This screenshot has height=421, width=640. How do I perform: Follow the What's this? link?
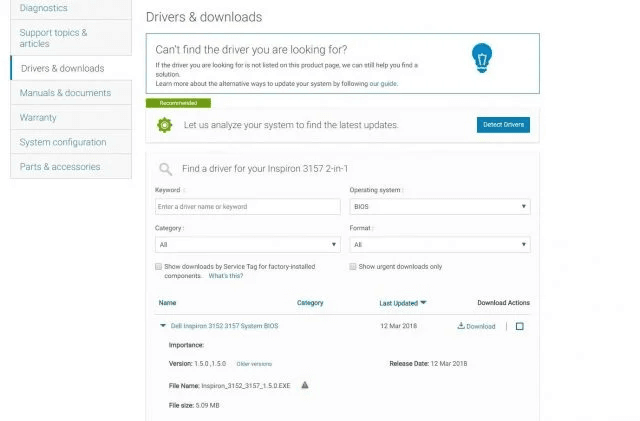(225, 276)
